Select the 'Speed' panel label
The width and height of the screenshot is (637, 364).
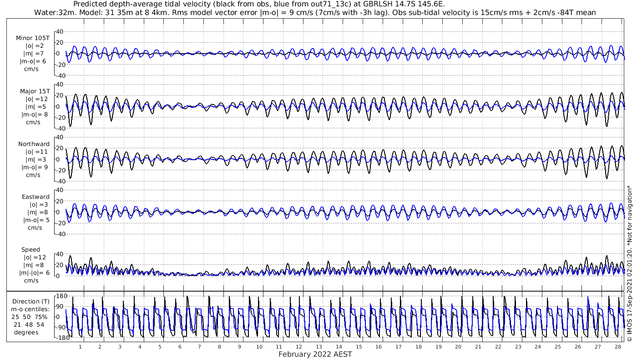pyautogui.click(x=30, y=249)
